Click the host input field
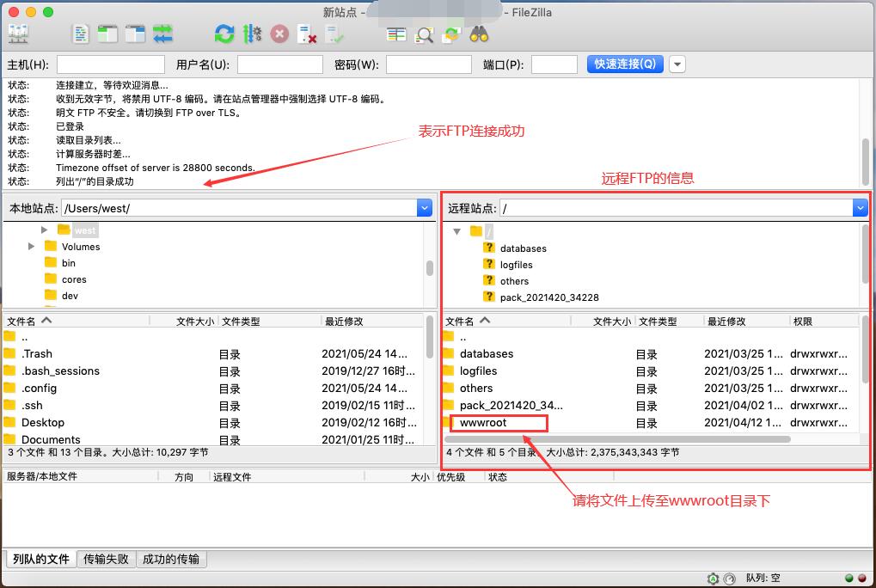 (110, 64)
